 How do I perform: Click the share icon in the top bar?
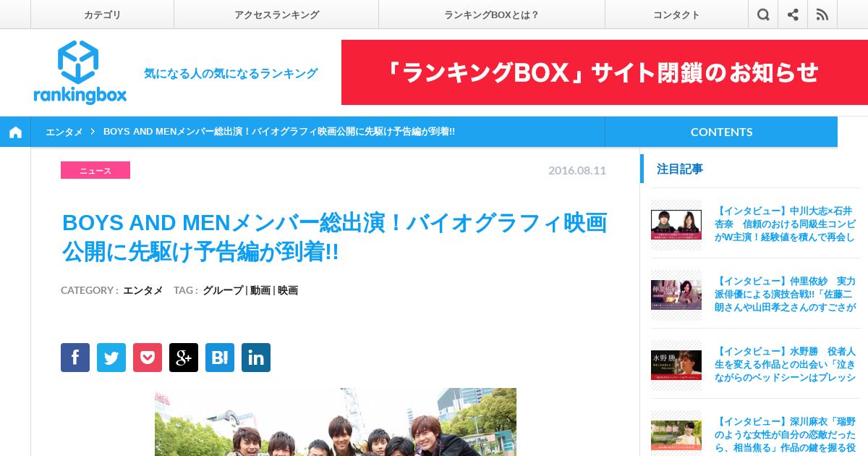click(x=793, y=14)
